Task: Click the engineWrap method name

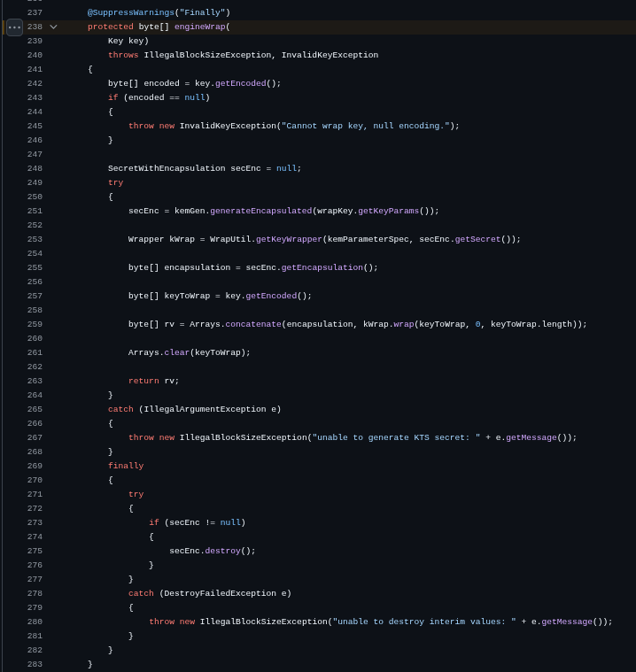Action: point(199,27)
